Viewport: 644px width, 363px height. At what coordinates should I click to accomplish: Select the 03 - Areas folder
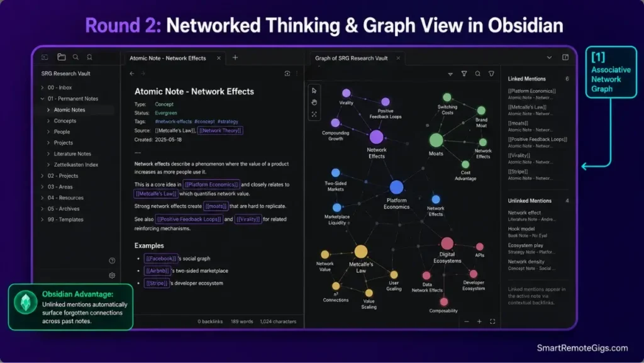coord(60,187)
